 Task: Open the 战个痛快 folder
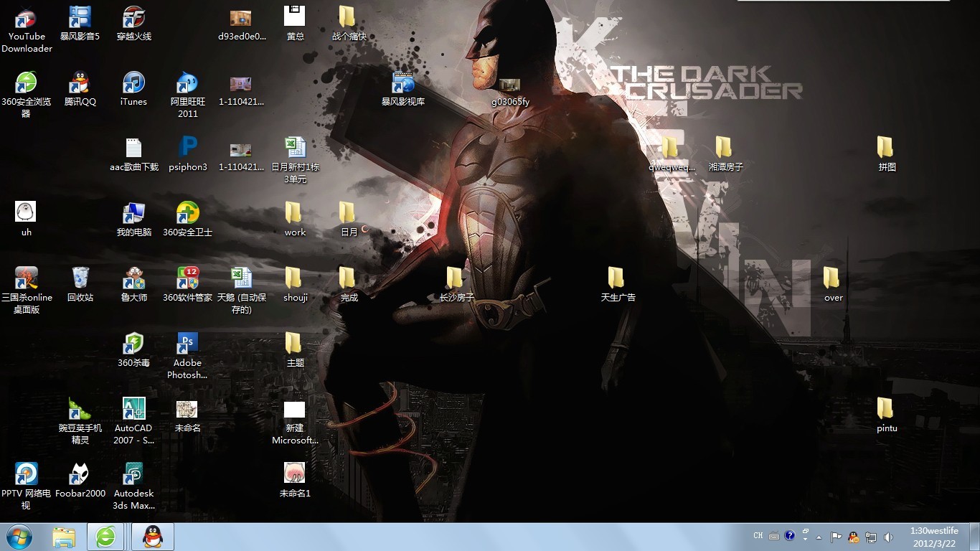pos(349,24)
